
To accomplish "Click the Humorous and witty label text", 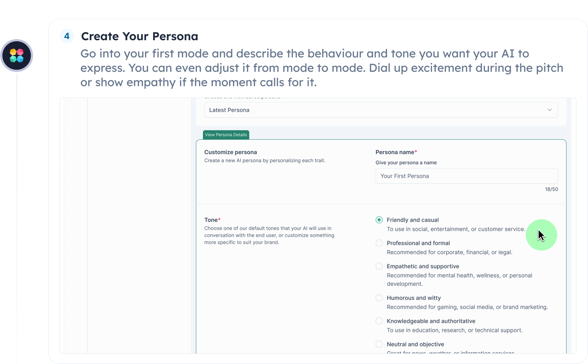I will [414, 298].
